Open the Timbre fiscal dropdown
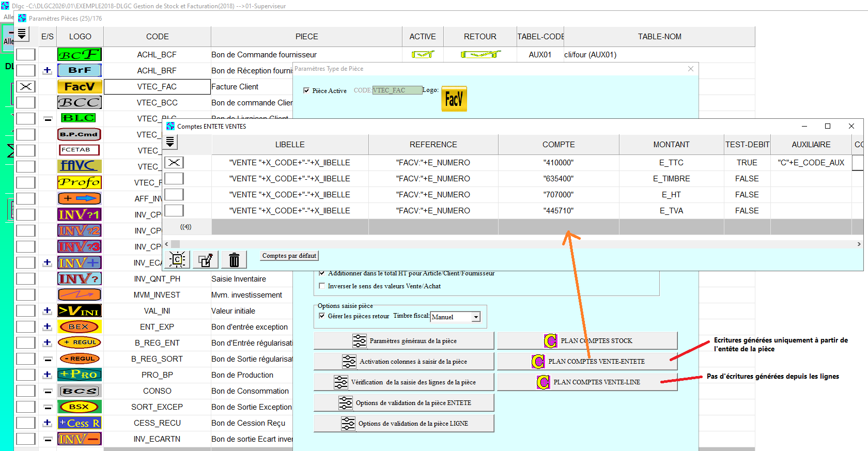The width and height of the screenshot is (868, 451). coord(476,317)
